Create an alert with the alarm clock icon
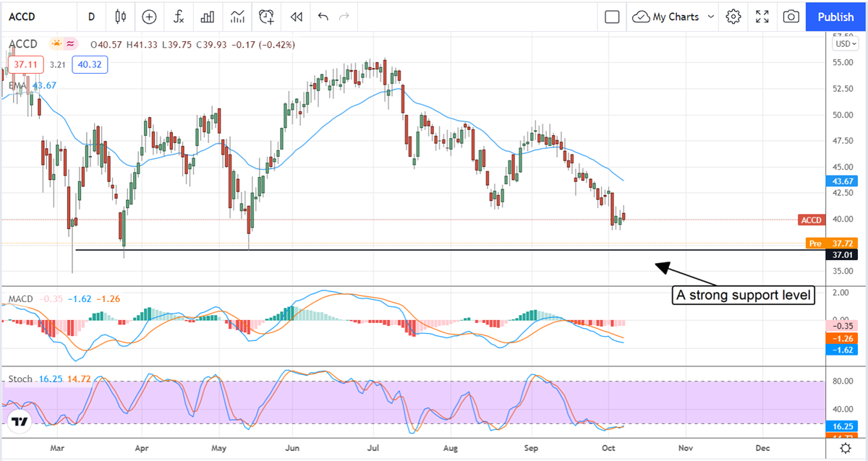The height and width of the screenshot is (461, 868). point(267,16)
